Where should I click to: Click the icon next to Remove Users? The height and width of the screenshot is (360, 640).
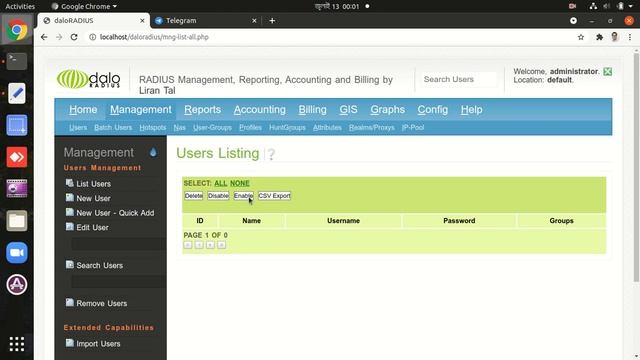tap(70, 302)
